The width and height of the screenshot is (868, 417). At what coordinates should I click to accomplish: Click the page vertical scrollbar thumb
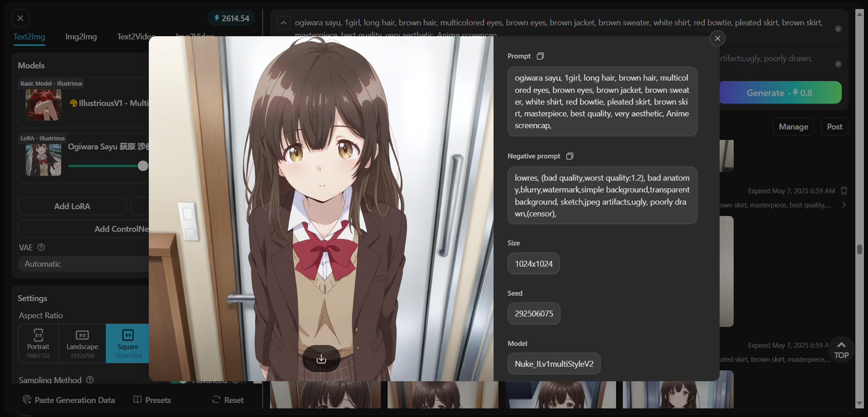[x=859, y=249]
